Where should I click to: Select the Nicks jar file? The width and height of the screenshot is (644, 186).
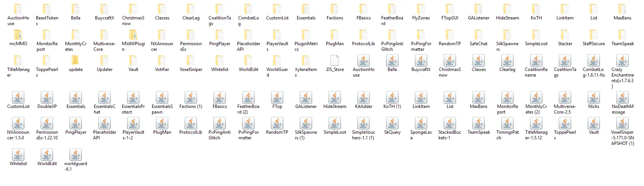[x=594, y=100]
